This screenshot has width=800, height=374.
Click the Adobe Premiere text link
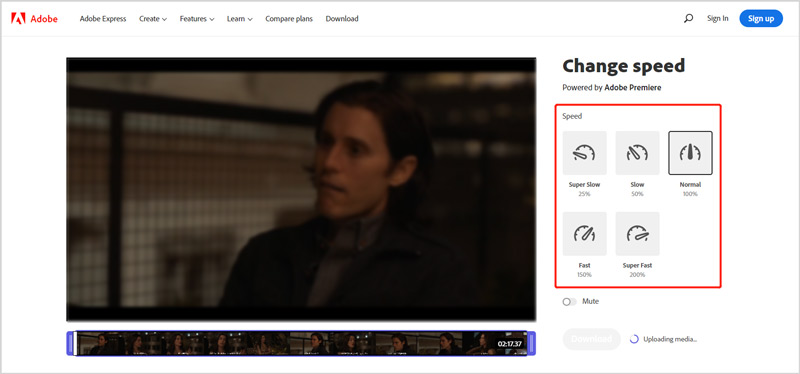[633, 88]
